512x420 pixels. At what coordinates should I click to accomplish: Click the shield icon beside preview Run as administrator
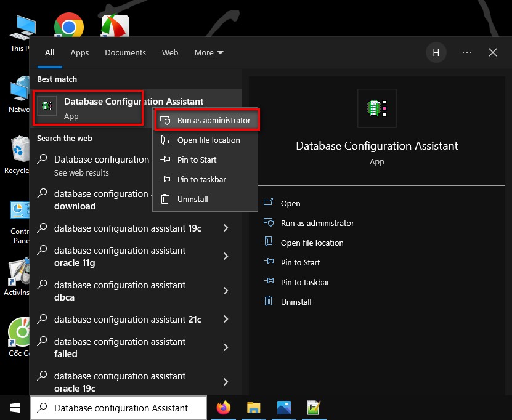pos(269,222)
